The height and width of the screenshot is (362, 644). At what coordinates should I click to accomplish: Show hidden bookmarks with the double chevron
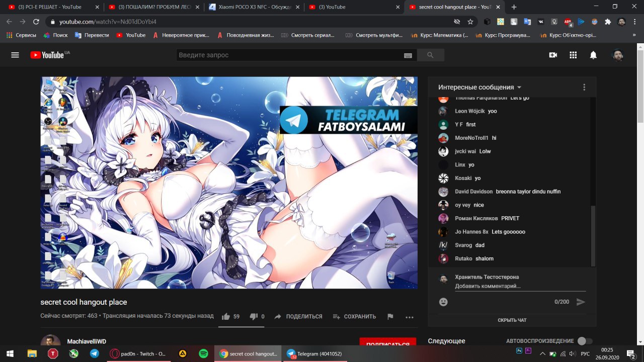(x=634, y=35)
